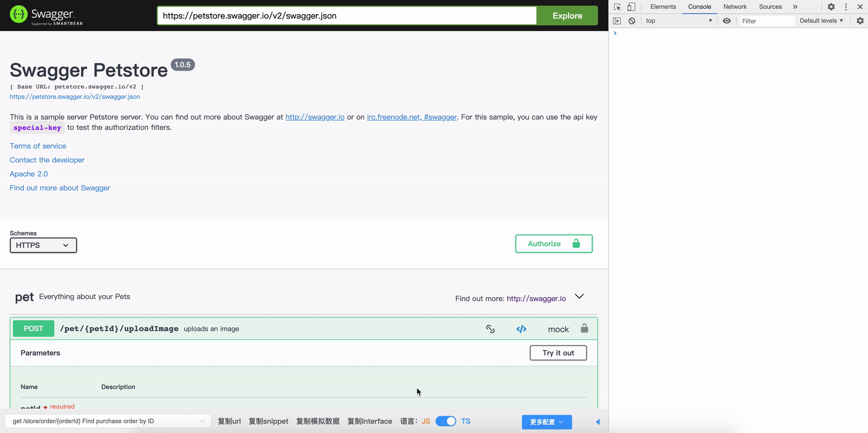Open the Default levels dropdown

pos(821,21)
